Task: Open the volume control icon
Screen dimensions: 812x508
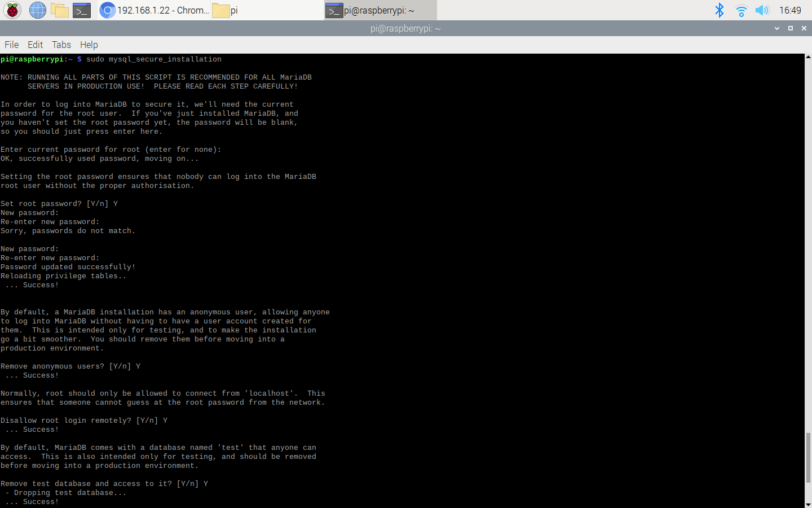Action: pyautogui.click(x=762, y=10)
